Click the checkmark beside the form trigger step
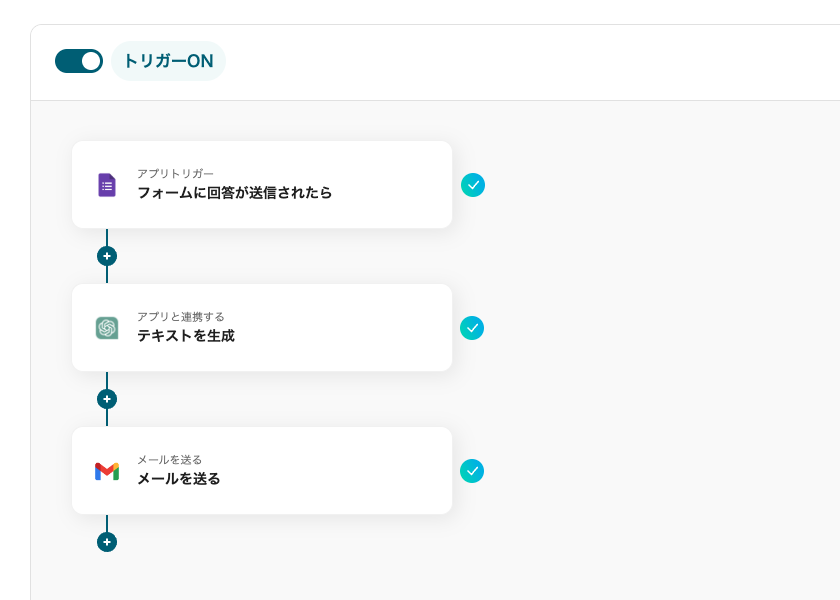Image resolution: width=840 pixels, height=600 pixels. tap(473, 185)
